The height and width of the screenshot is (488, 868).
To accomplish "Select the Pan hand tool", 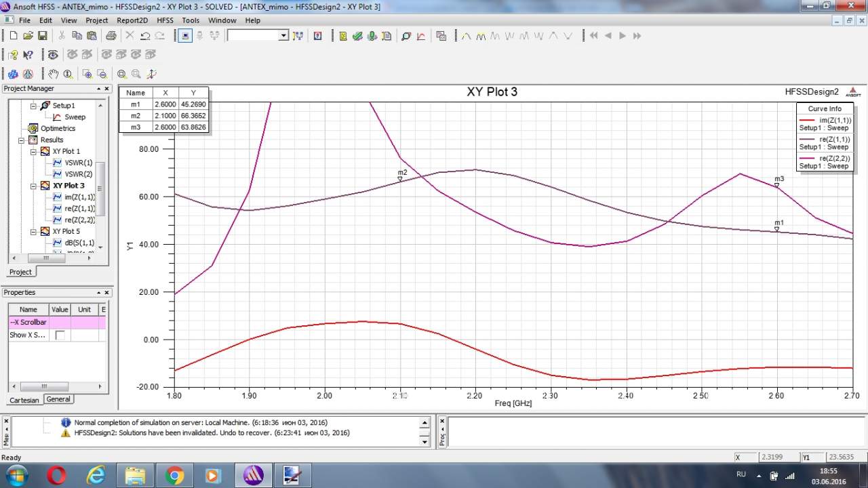I will 54,75.
